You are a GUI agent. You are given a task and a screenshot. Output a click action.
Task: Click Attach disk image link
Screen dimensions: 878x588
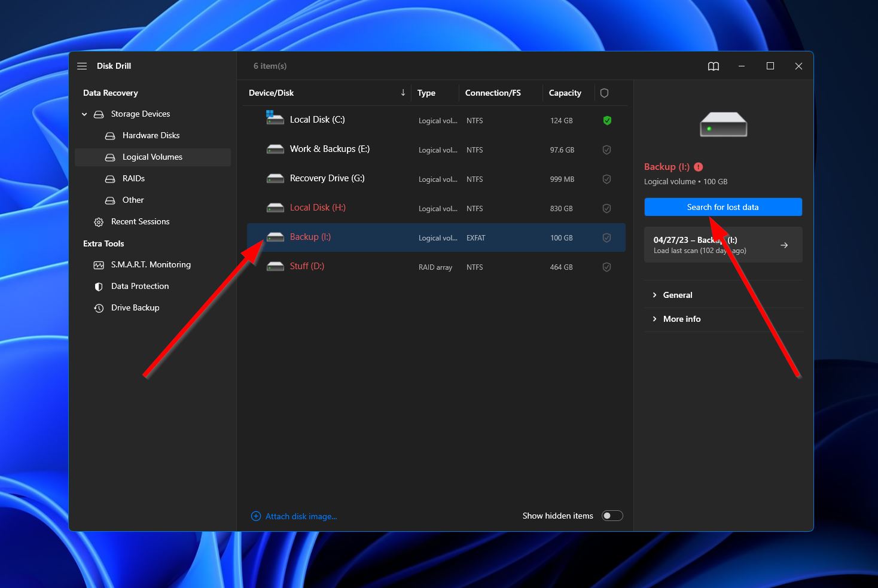point(294,516)
